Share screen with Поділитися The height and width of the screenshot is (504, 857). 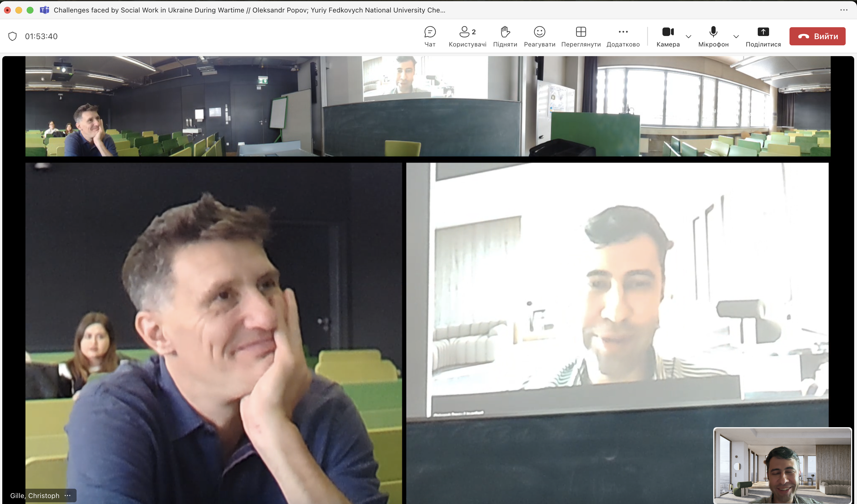click(x=763, y=37)
